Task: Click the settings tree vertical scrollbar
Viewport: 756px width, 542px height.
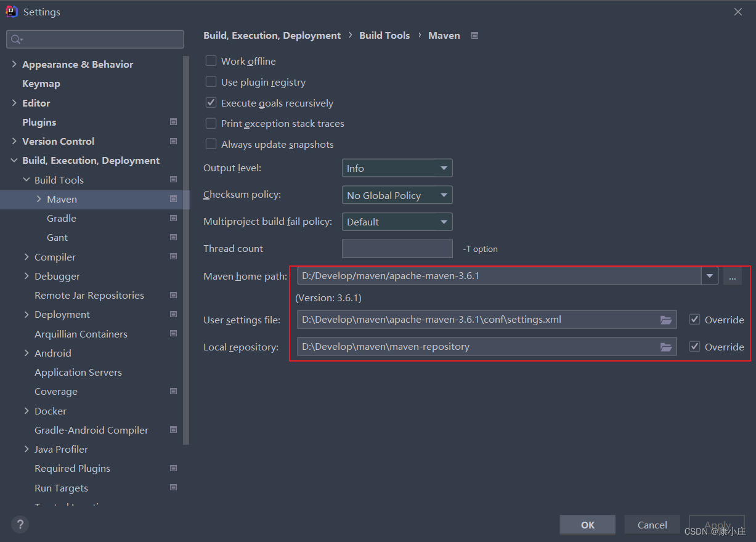Action: point(186,249)
